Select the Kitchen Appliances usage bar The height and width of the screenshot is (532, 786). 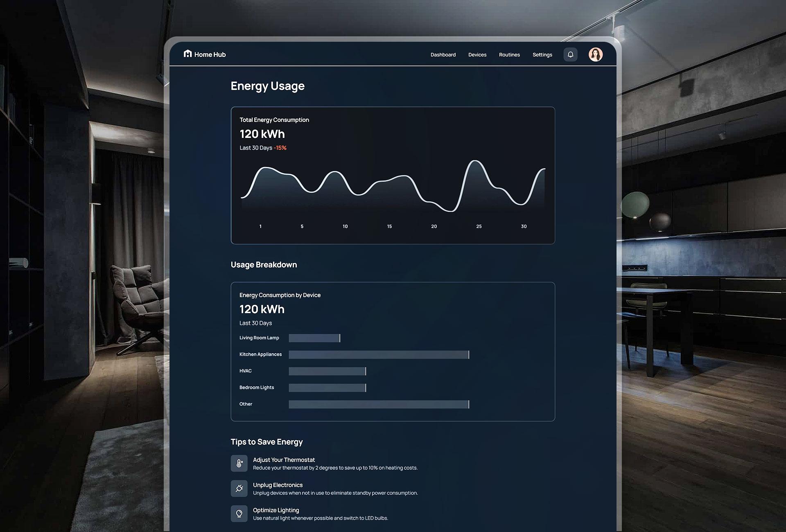(x=379, y=355)
